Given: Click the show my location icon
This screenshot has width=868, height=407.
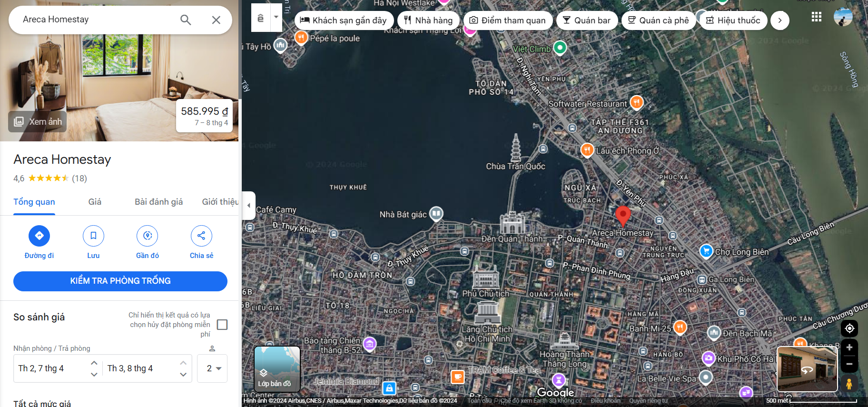Looking at the screenshot, I should 849,328.
